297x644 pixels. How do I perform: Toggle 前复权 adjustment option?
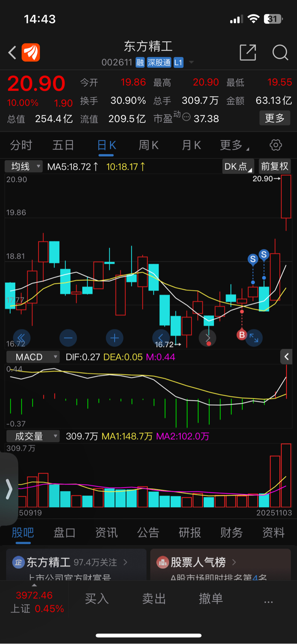275,167
